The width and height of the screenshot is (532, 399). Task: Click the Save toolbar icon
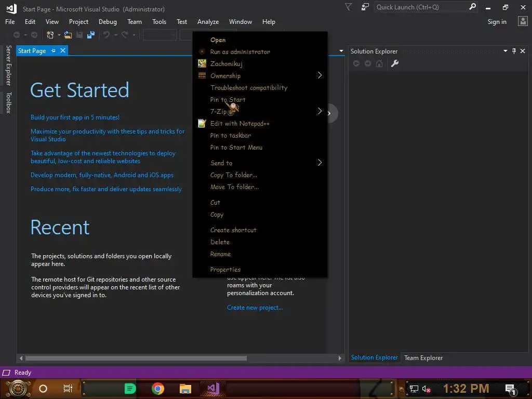(x=79, y=35)
